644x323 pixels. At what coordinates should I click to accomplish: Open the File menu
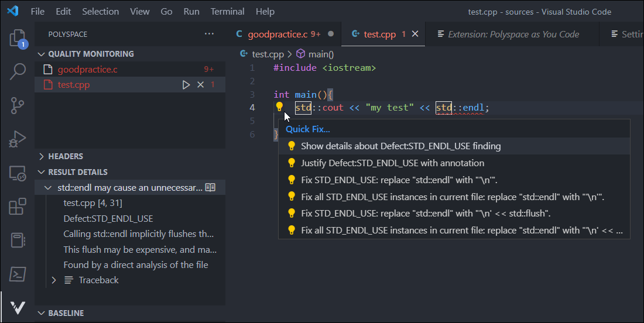[37, 12]
